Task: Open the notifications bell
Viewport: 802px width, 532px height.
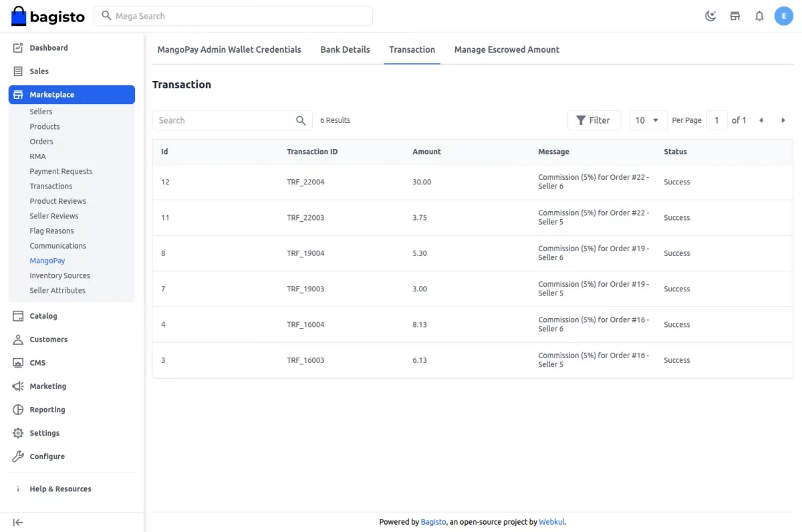Action: 759,16
